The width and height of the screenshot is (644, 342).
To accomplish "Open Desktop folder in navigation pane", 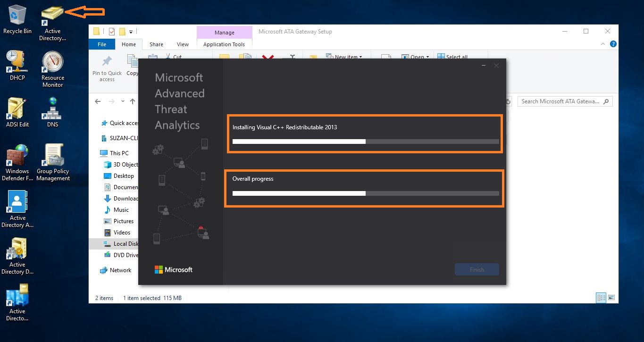I will (x=119, y=176).
